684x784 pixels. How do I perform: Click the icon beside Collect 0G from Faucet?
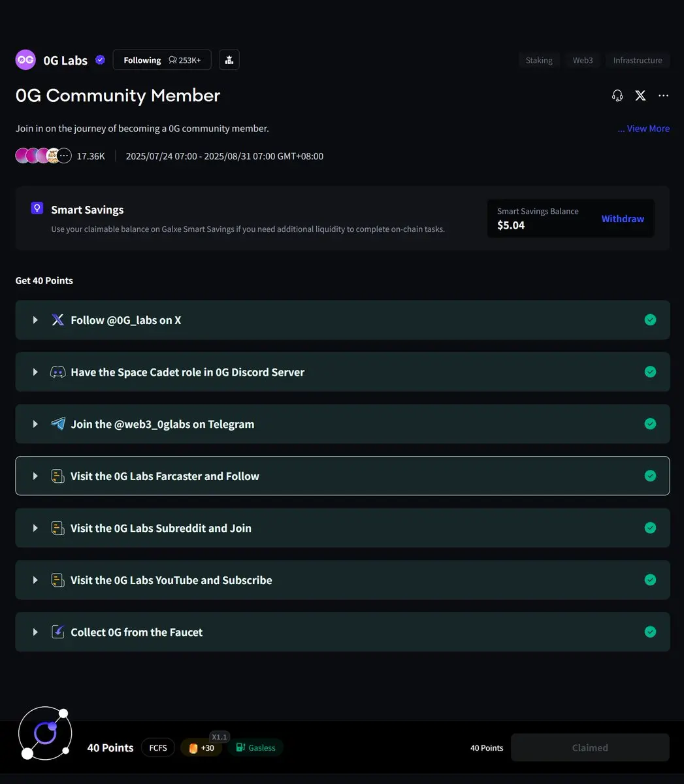pyautogui.click(x=58, y=632)
